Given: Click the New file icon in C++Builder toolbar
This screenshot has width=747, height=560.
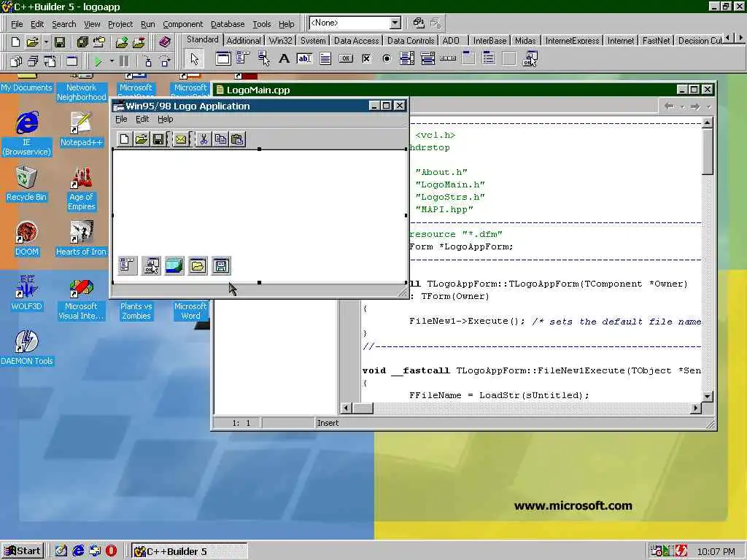Looking at the screenshot, I should click(15, 42).
